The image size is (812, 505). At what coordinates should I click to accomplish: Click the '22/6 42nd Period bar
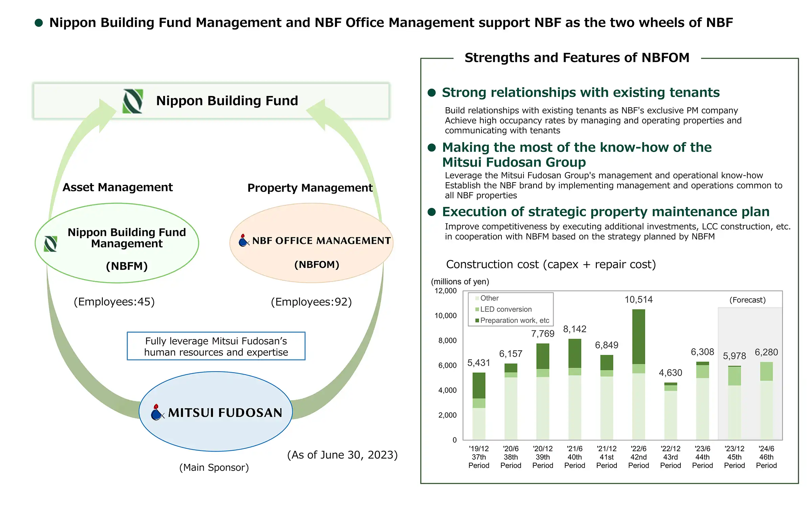pos(638,375)
